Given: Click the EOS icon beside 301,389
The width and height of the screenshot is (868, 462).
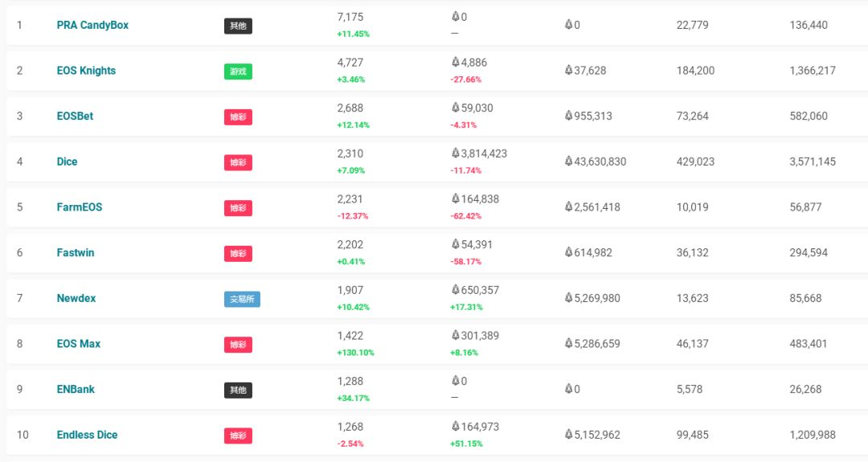Looking at the screenshot, I should click(456, 335).
